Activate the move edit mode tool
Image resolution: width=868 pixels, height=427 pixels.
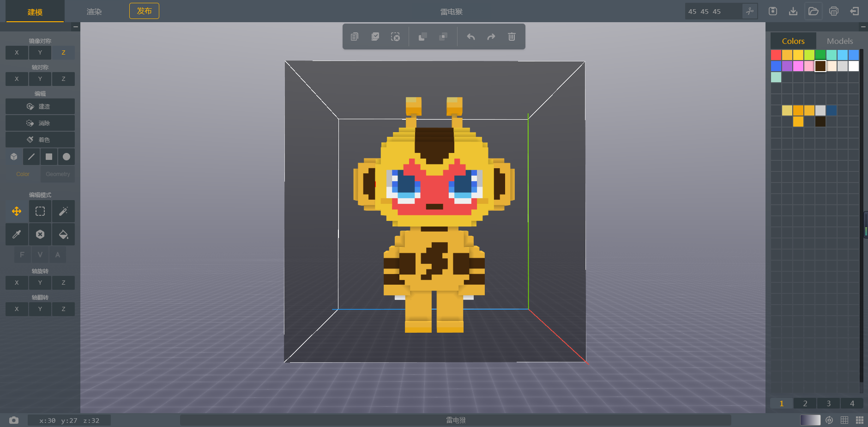[17, 211]
